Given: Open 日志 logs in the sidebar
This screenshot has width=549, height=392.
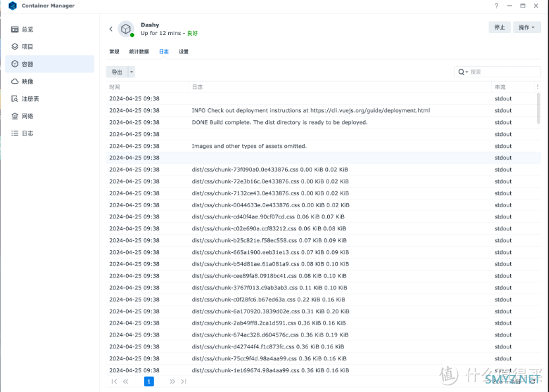Looking at the screenshot, I should tap(27, 133).
